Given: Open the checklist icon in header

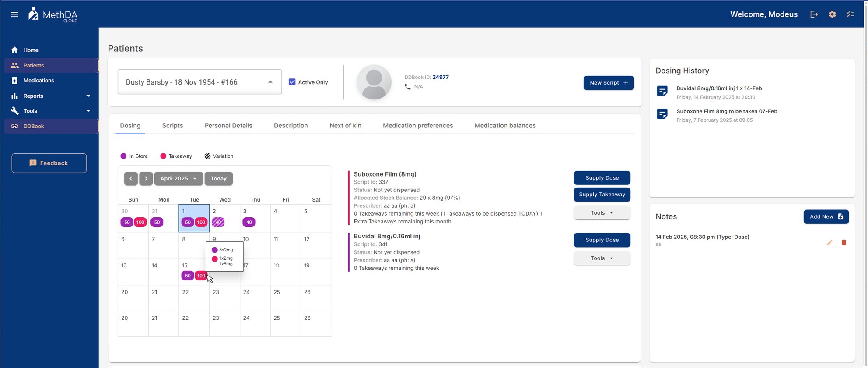Looking at the screenshot, I should click(850, 14).
